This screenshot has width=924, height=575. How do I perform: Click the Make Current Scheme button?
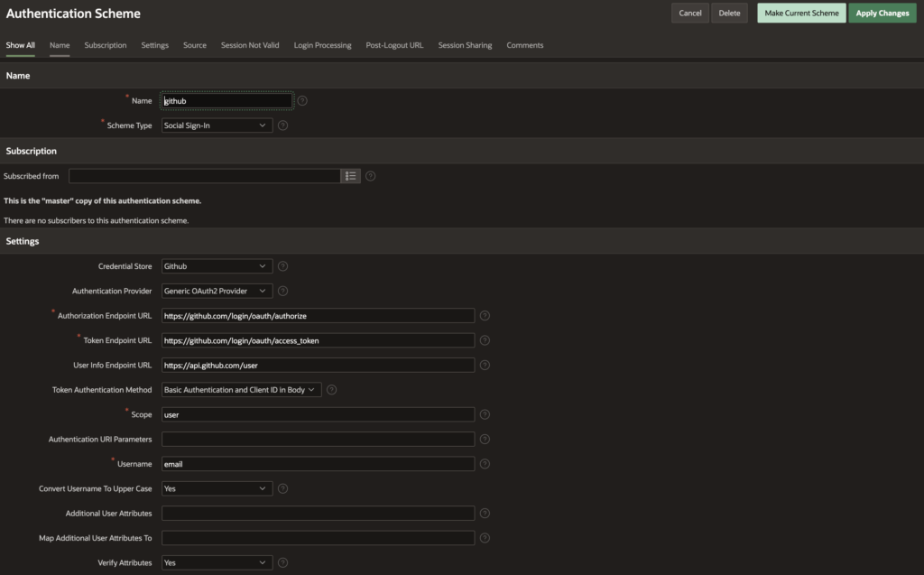point(801,14)
